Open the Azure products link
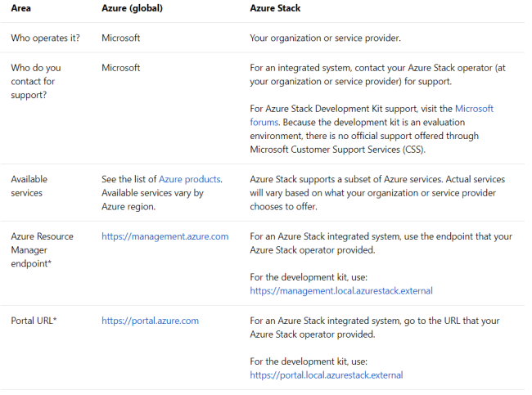Screen dimensions: 532x395 pyautogui.click(x=190, y=179)
